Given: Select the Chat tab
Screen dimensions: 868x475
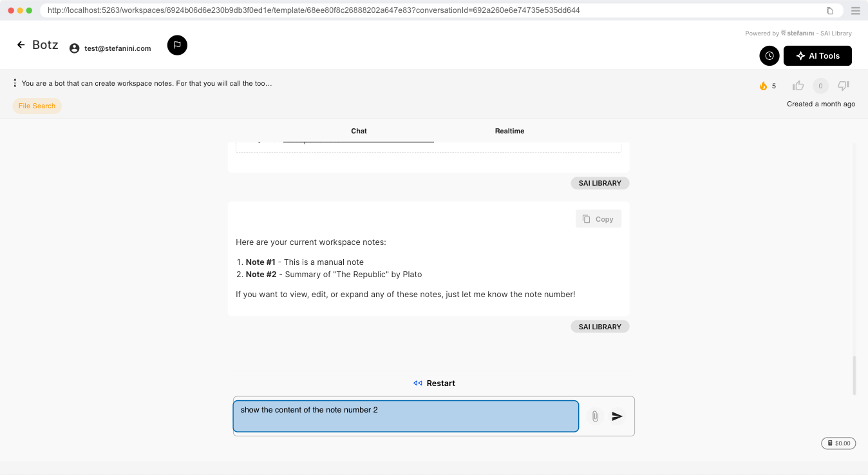Looking at the screenshot, I should click(x=359, y=131).
